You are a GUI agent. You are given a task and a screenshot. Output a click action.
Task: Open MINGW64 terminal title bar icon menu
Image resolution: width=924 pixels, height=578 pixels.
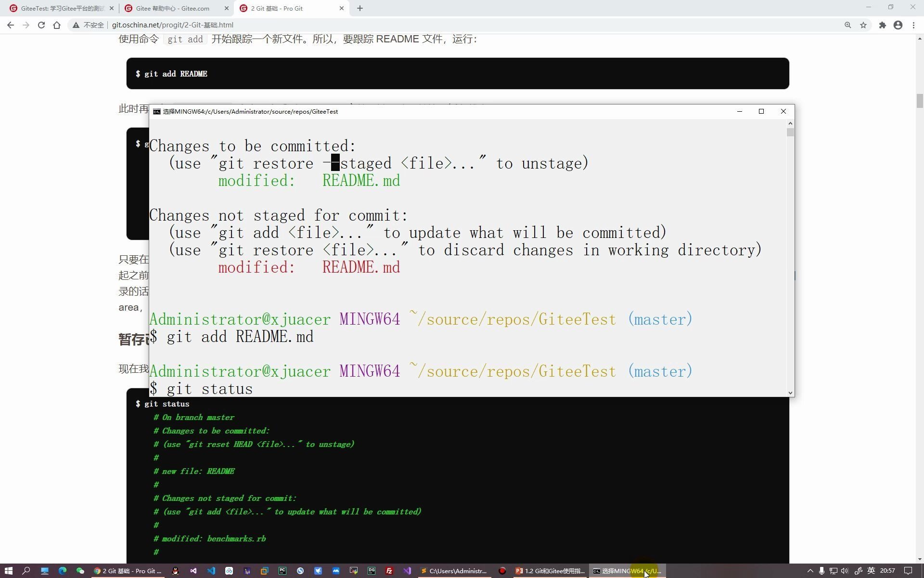[156, 111]
